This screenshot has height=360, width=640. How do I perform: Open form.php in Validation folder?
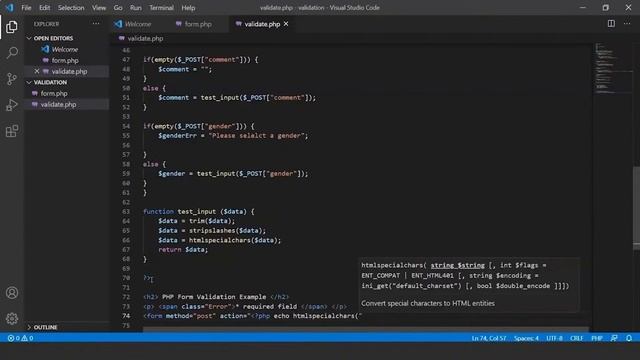(x=54, y=93)
